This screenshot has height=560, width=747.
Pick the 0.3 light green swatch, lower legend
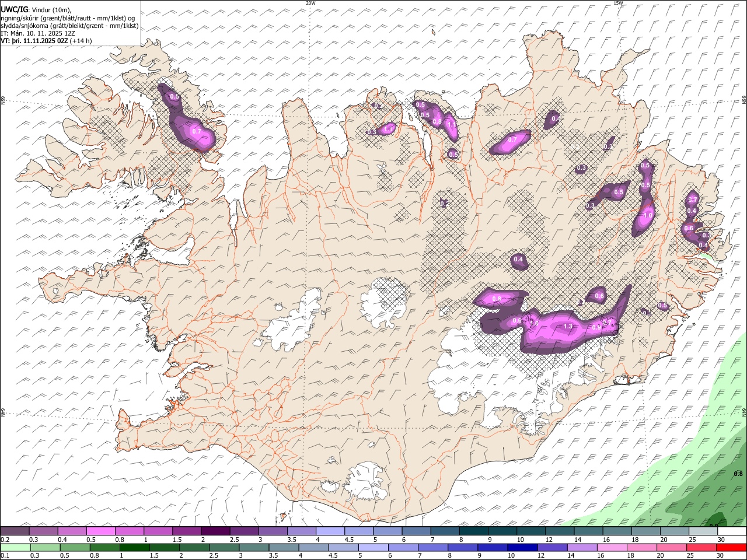click(45, 548)
